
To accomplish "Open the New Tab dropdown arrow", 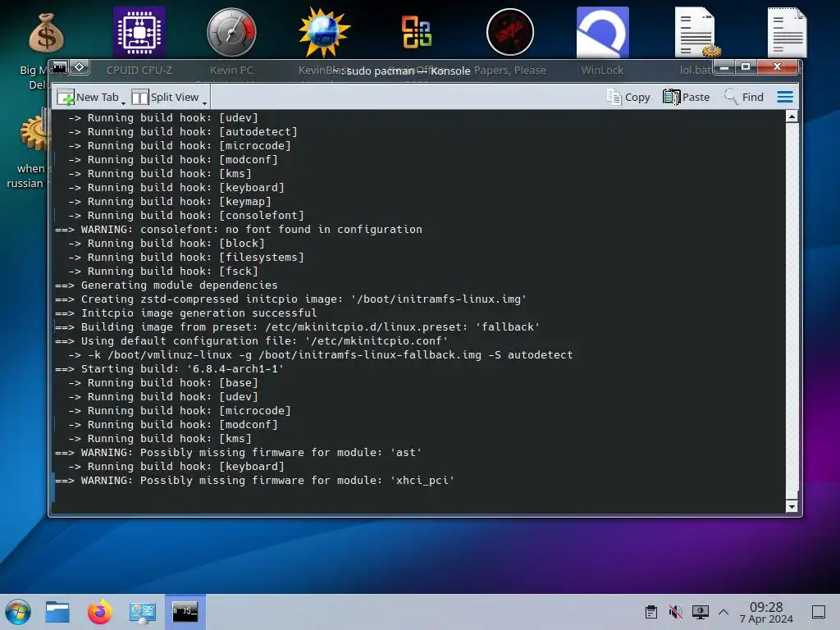I will click(x=123, y=101).
